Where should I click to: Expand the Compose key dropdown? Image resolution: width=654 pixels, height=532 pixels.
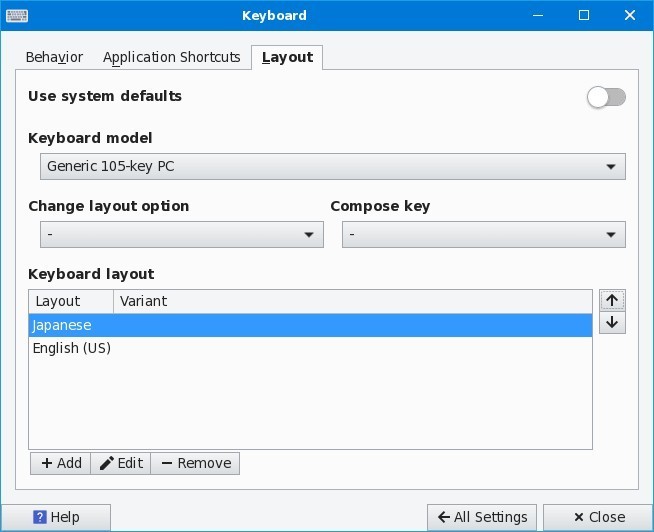pyautogui.click(x=483, y=235)
